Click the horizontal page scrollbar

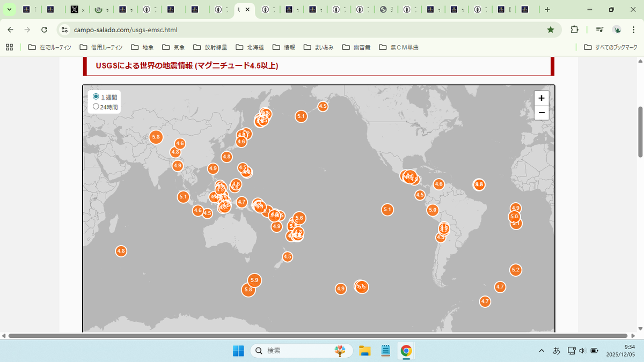tap(318, 336)
